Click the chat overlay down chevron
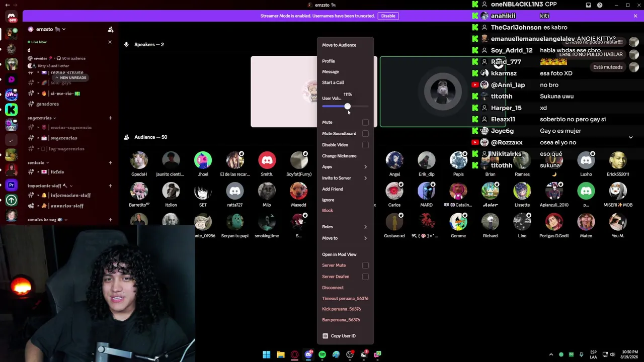The image size is (644, 362). click(x=630, y=137)
